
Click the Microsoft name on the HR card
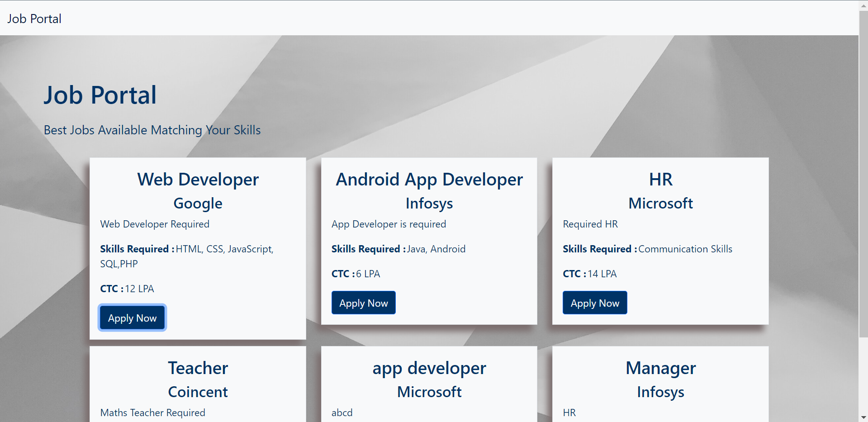pyautogui.click(x=660, y=203)
